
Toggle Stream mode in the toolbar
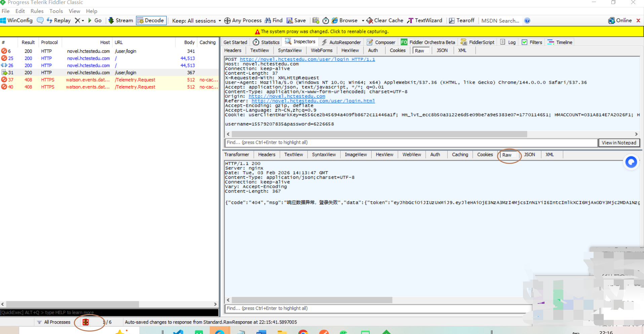pos(121,20)
